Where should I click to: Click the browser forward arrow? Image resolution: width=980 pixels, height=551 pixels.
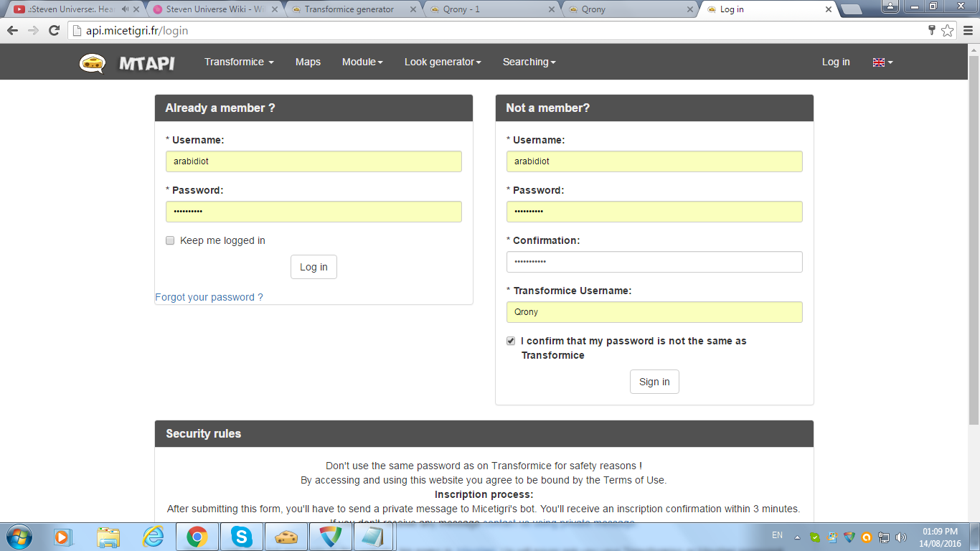click(33, 30)
